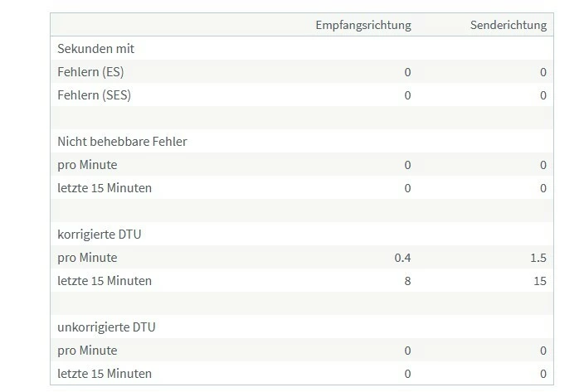
Task: Click the Senderichtung column header
Action: 508,25
